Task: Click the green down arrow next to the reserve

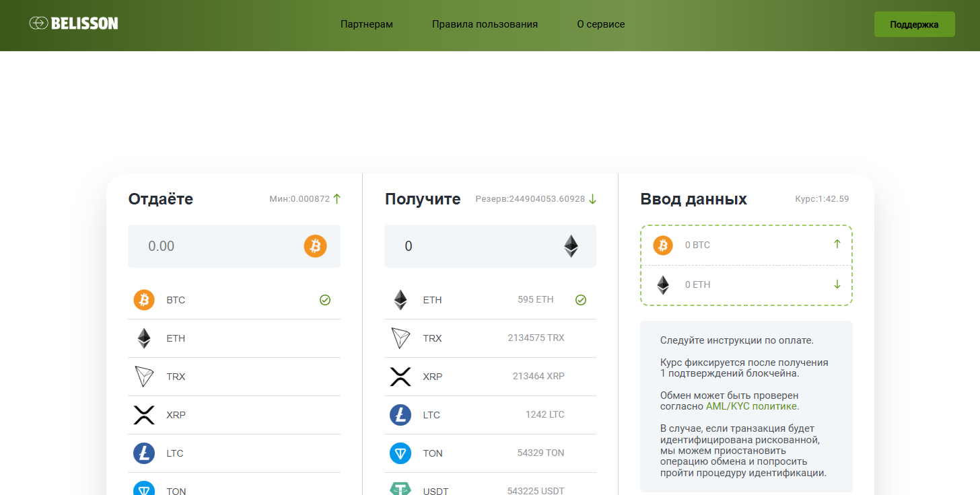Action: coord(592,199)
